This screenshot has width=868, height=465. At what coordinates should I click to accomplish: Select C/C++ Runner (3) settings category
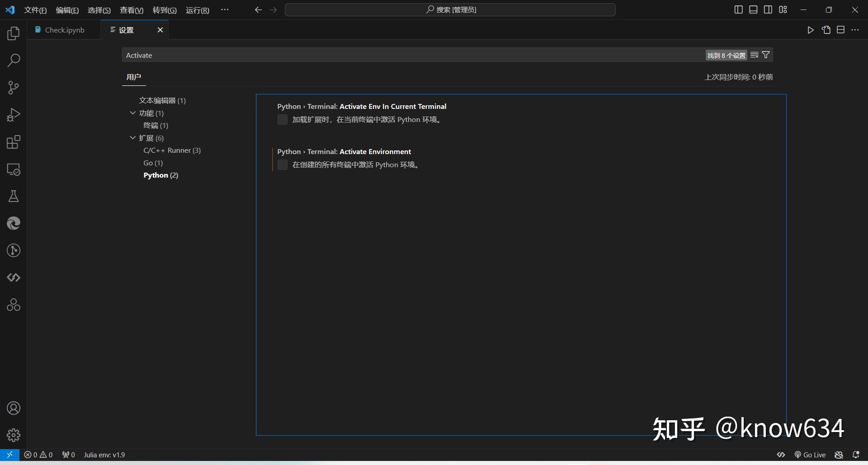pyautogui.click(x=172, y=150)
